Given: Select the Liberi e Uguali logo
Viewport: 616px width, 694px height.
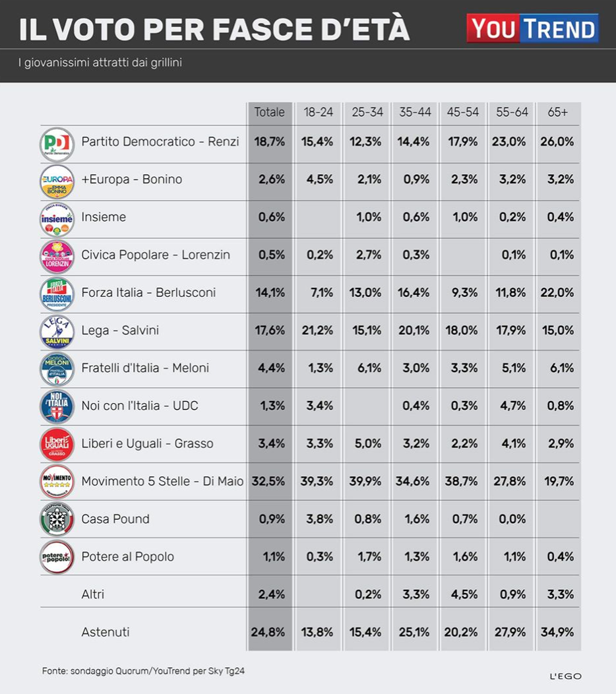Looking at the screenshot, I should click(x=57, y=443).
